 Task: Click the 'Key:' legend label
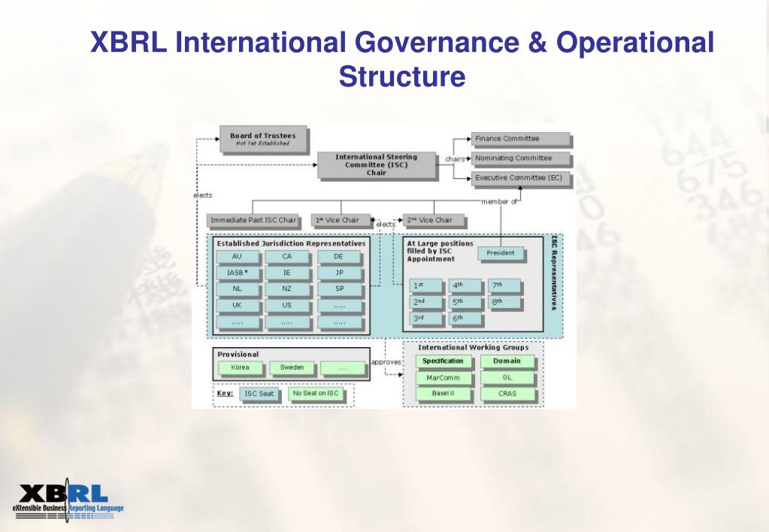pyautogui.click(x=225, y=393)
